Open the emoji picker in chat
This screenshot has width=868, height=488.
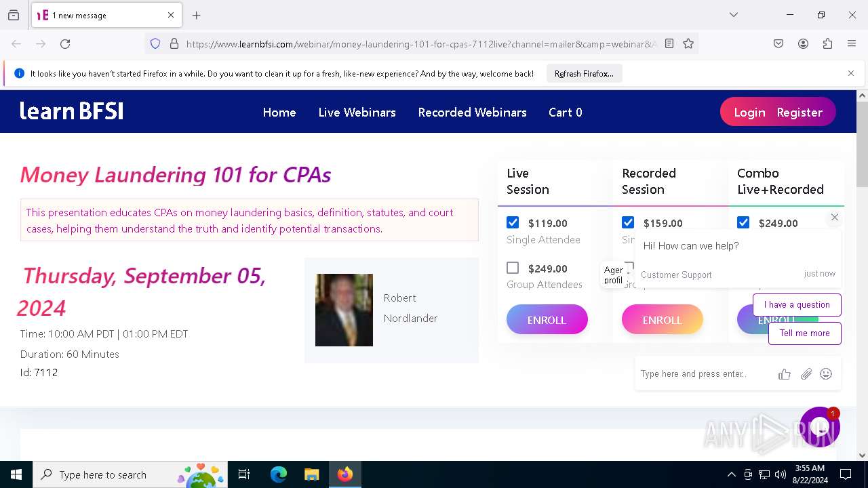[826, 374]
